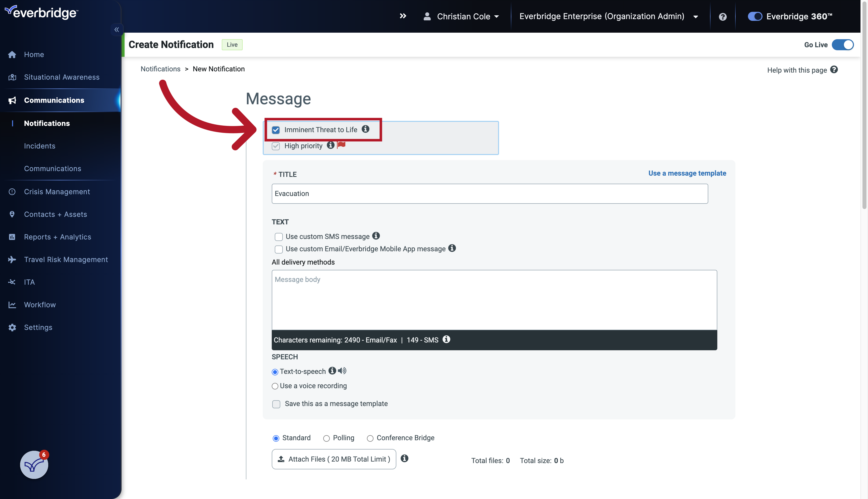Image resolution: width=868 pixels, height=499 pixels.
Task: Open Crisis Management via its alert icon
Action: tap(12, 191)
